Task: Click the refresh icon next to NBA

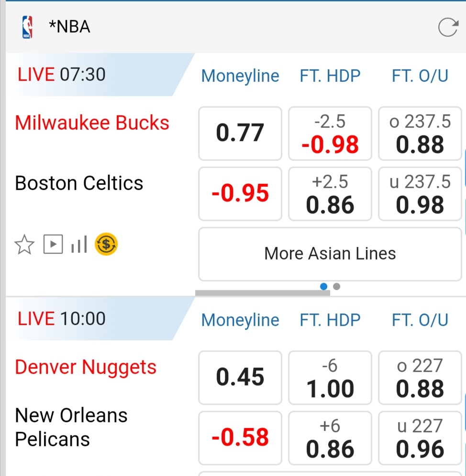Action: pos(448,28)
